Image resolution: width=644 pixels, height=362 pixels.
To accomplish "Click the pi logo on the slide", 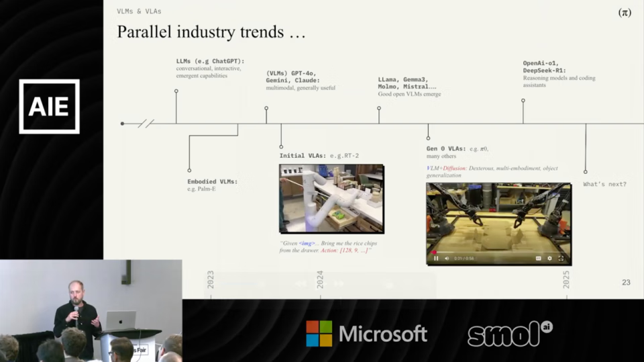I will point(625,13).
